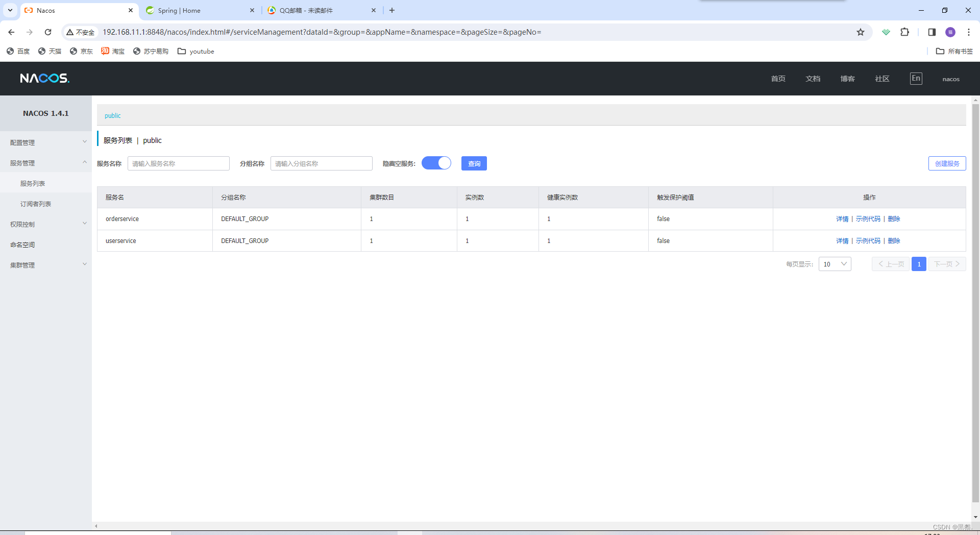Image resolution: width=980 pixels, height=535 pixels.
Task: Collapse the 服务管理 sidebar menu
Action: point(46,163)
